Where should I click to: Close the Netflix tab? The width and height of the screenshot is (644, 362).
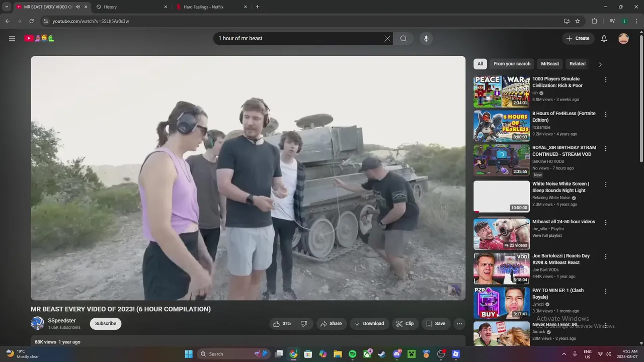pyautogui.click(x=246, y=7)
